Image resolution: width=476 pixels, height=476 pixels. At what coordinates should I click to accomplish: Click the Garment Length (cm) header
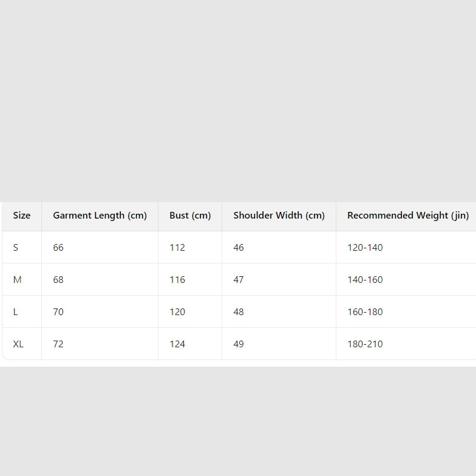point(100,216)
